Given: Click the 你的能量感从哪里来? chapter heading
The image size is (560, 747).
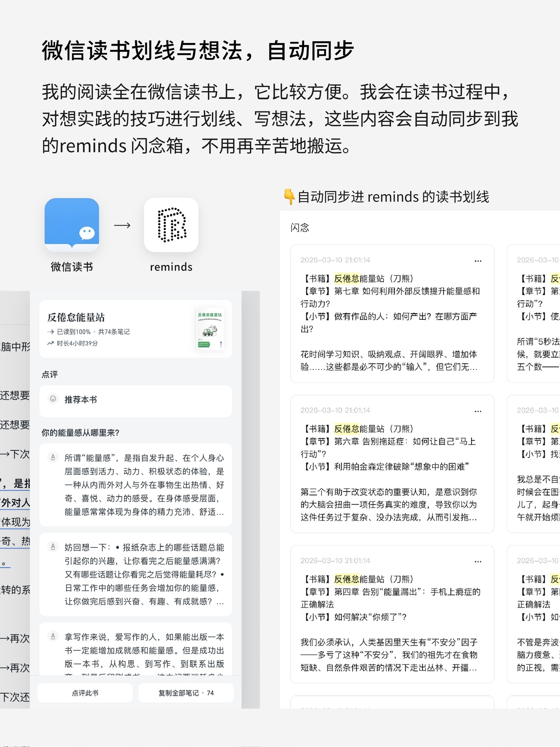Looking at the screenshot, I should click(x=80, y=433).
